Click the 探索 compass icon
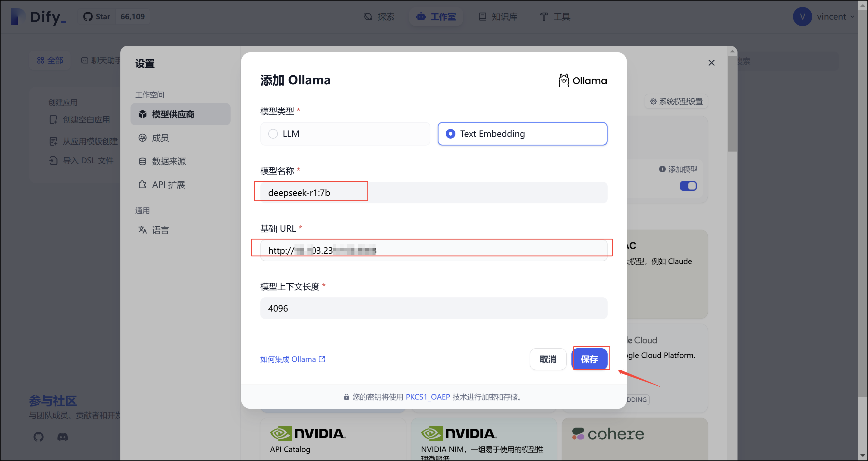Screen dimensions: 868x461 click(x=368, y=17)
